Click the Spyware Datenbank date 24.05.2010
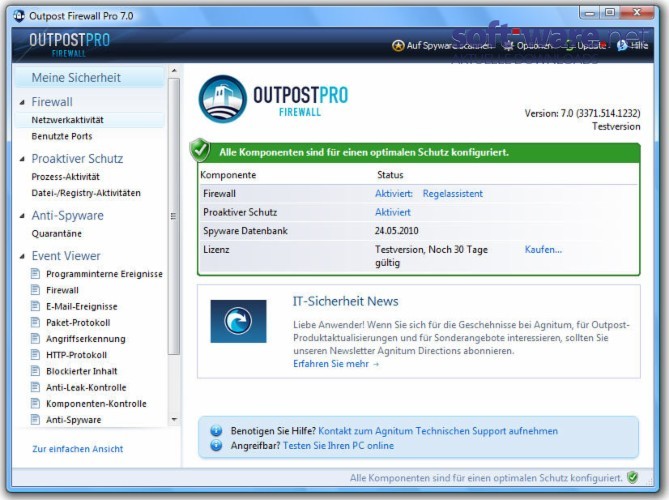Image resolution: width=669 pixels, height=500 pixels. click(396, 231)
